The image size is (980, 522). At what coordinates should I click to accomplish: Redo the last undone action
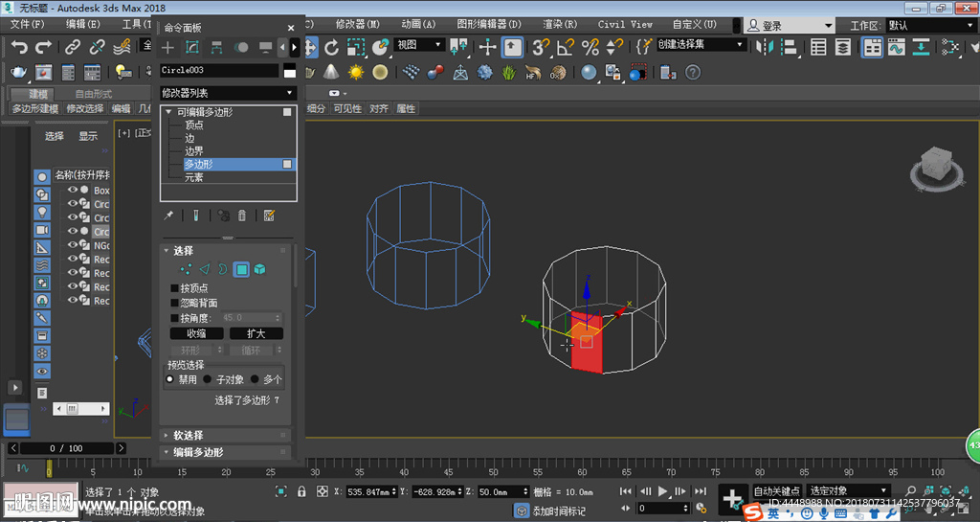tap(43, 48)
